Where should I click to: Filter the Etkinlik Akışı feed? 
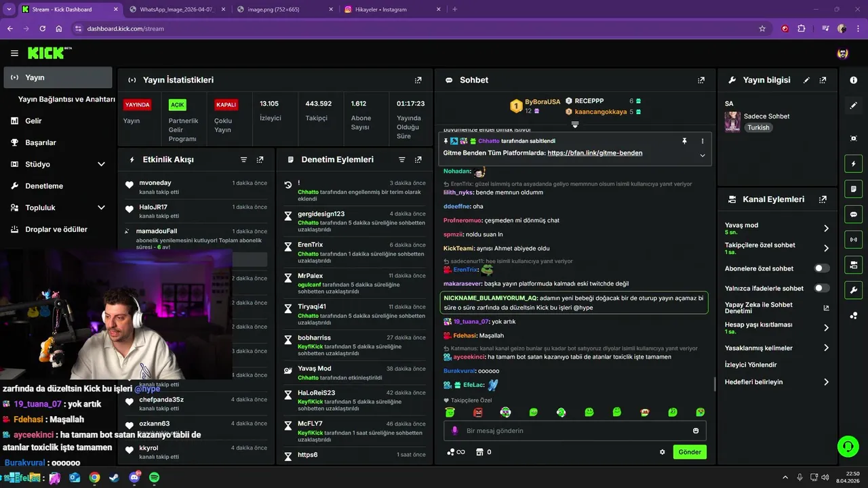[243, 160]
